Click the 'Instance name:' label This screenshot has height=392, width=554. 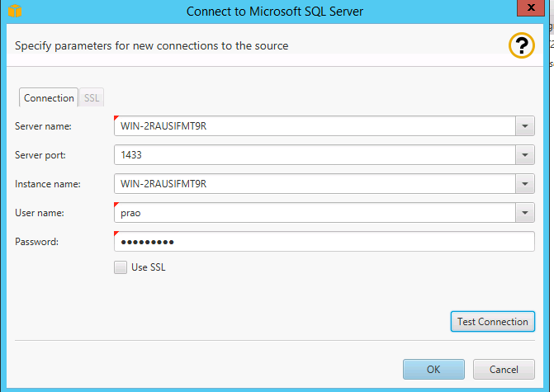point(48,184)
